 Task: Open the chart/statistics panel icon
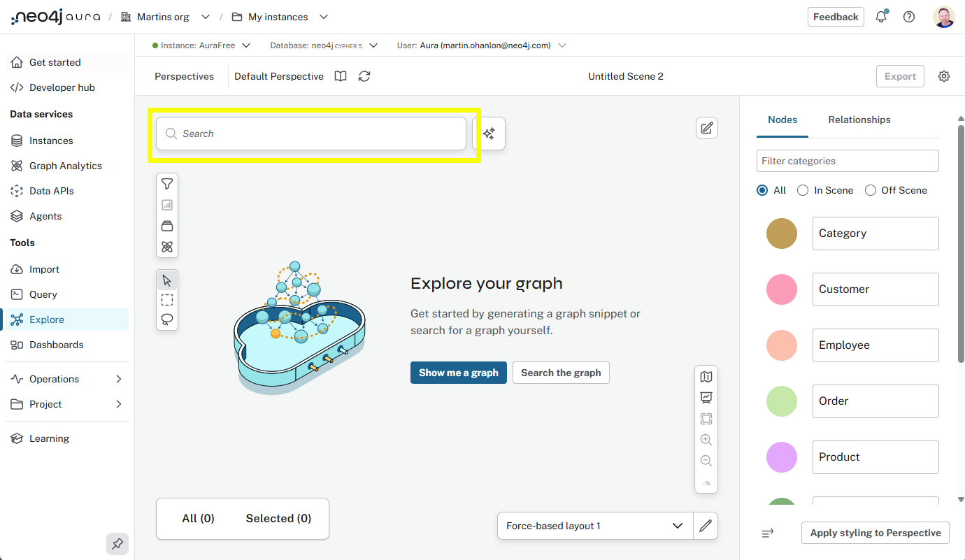click(167, 205)
